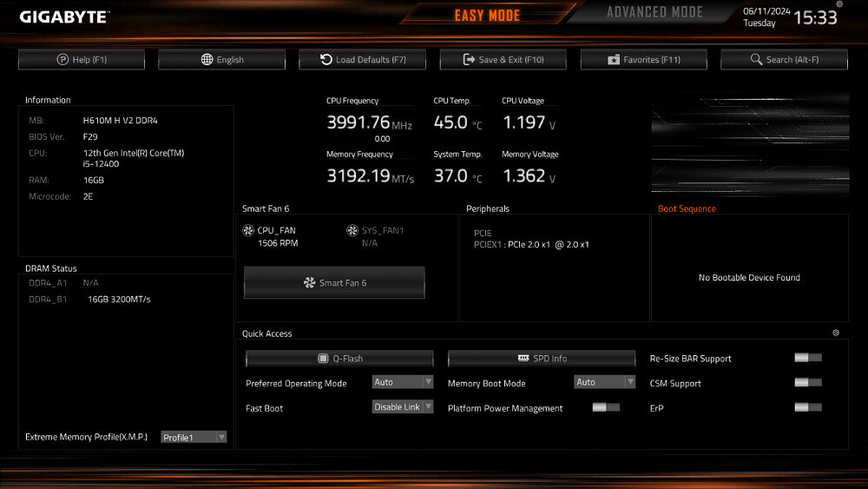868x489 pixels.
Task: Click Memory Frequency value 3192.19
Action: [358, 175]
